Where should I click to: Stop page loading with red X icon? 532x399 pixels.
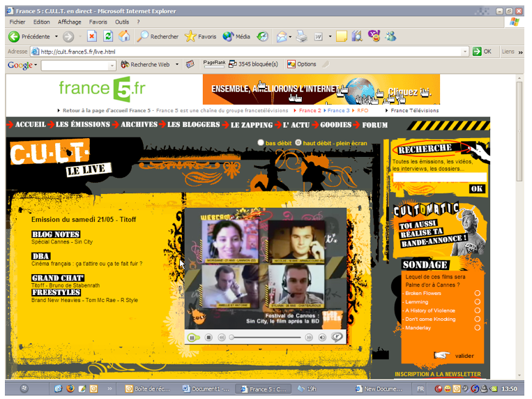click(x=91, y=36)
